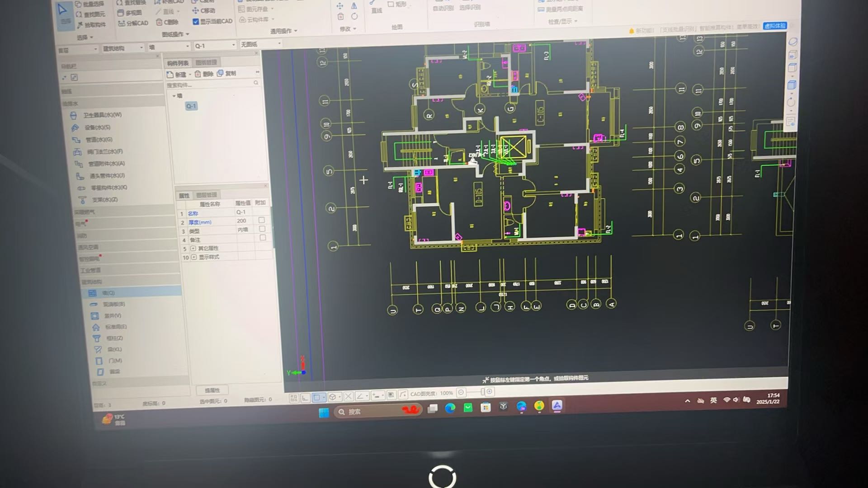Click the 图元存盘 button
Viewport: 868px width, 488px height.
pos(256,9)
